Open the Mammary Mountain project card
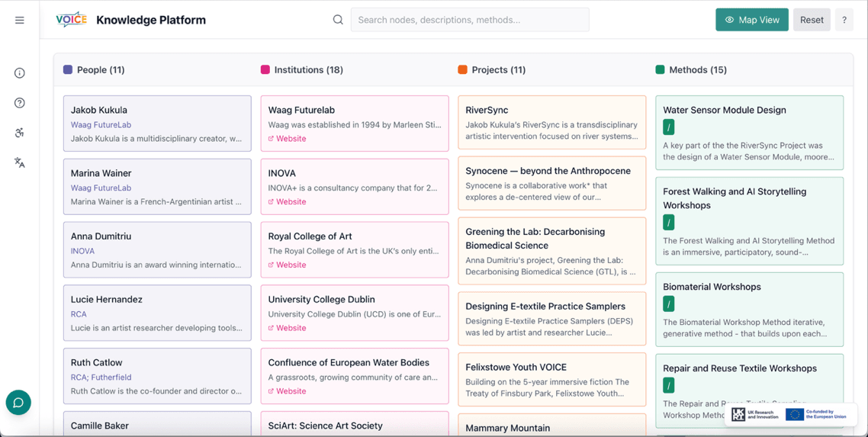This screenshot has height=437, width=868. (552, 426)
